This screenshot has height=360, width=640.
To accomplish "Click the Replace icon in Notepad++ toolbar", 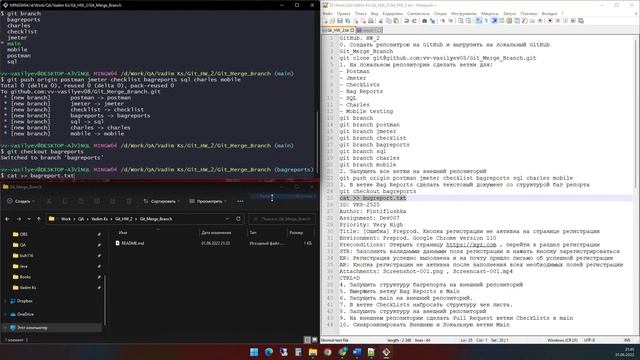I will pyautogui.click(x=432, y=21).
